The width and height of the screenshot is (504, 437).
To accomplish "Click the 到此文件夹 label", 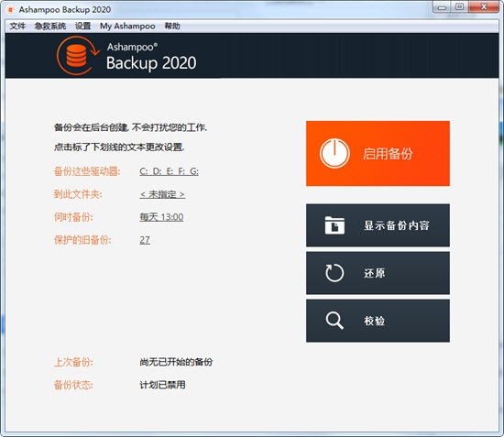I will (78, 194).
